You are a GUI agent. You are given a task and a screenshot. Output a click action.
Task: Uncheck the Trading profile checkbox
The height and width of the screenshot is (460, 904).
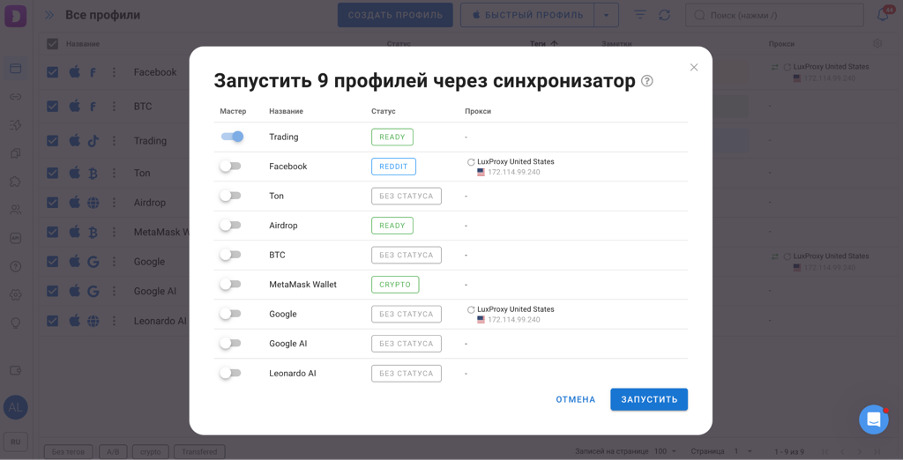tap(52, 141)
